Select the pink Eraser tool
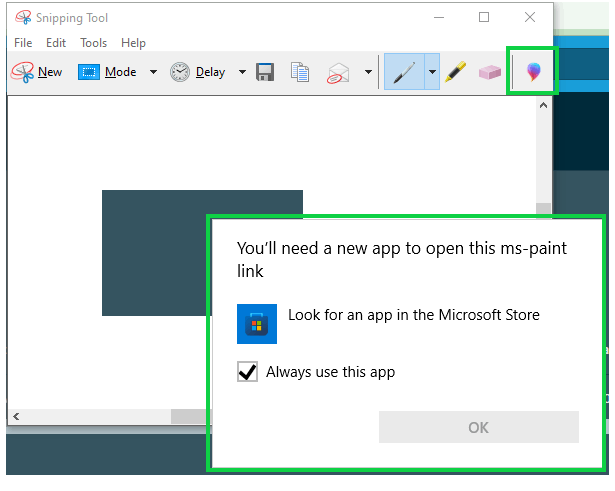 click(x=489, y=72)
